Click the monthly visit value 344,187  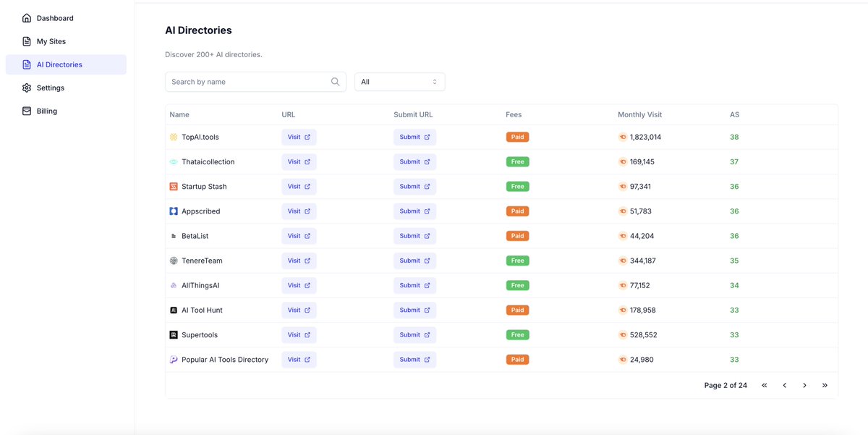[643, 261]
